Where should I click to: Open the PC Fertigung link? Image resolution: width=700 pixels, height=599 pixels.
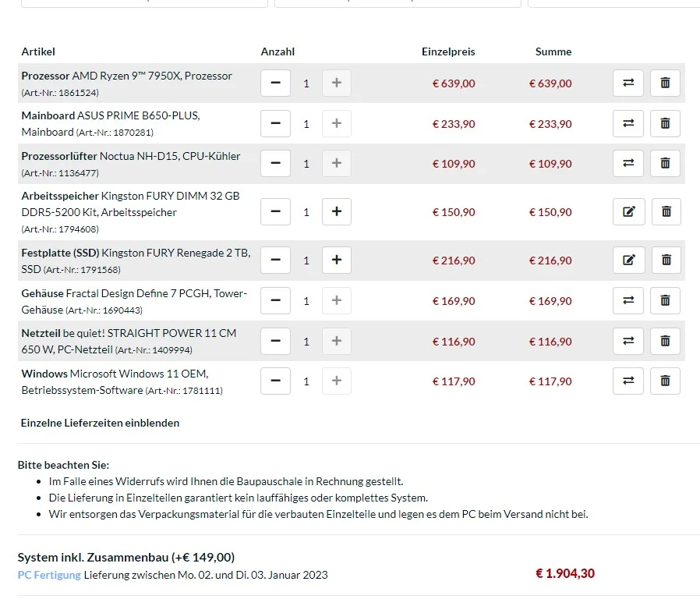click(49, 575)
